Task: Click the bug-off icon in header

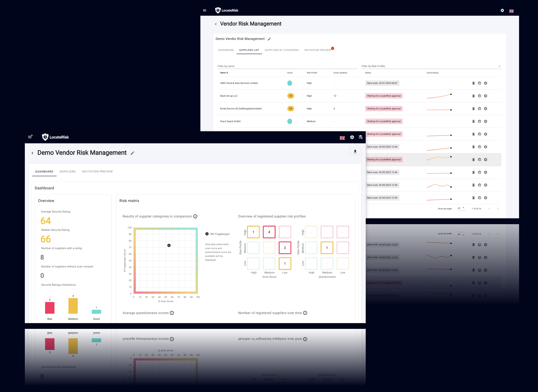Action: (x=361, y=137)
